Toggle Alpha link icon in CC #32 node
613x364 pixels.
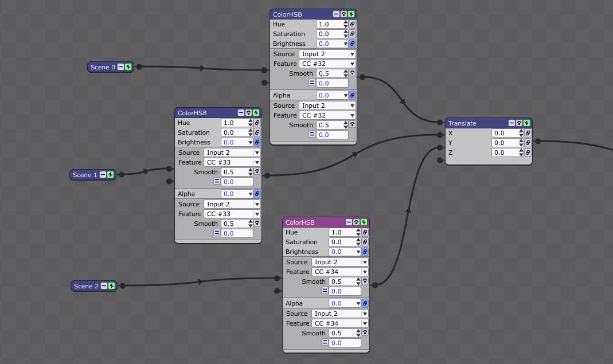click(x=352, y=95)
